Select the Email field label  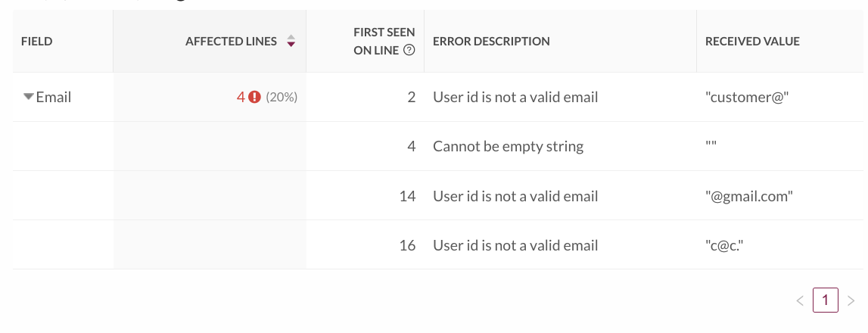(x=54, y=98)
